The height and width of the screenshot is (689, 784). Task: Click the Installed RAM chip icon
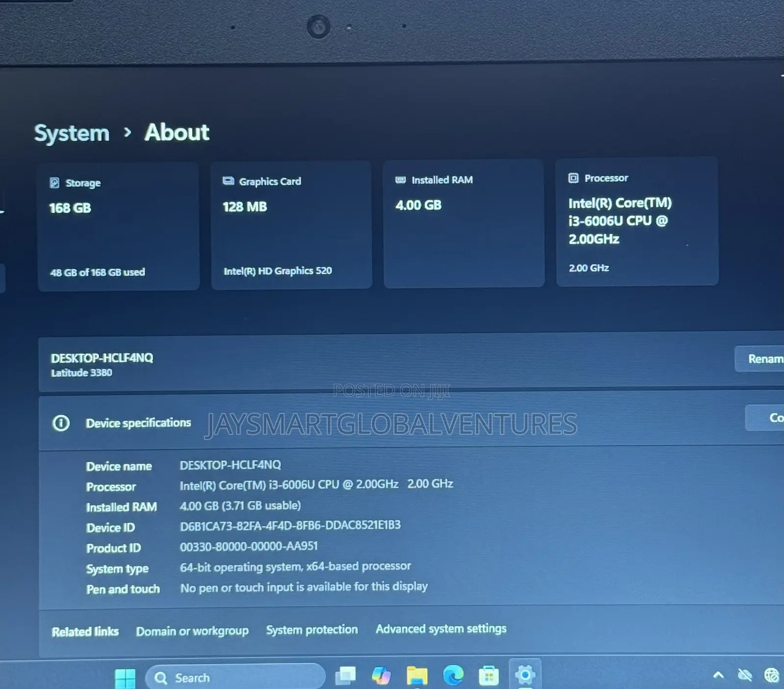400,180
